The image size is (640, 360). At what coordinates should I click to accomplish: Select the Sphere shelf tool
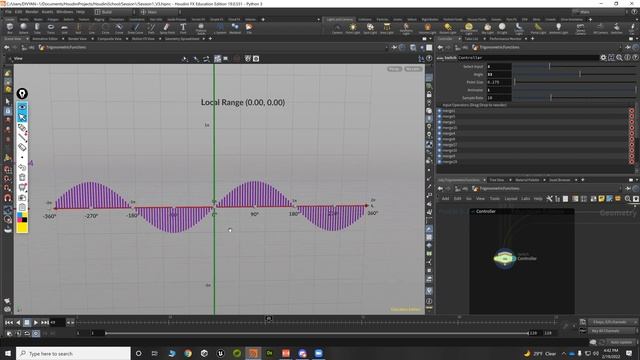click(23, 28)
